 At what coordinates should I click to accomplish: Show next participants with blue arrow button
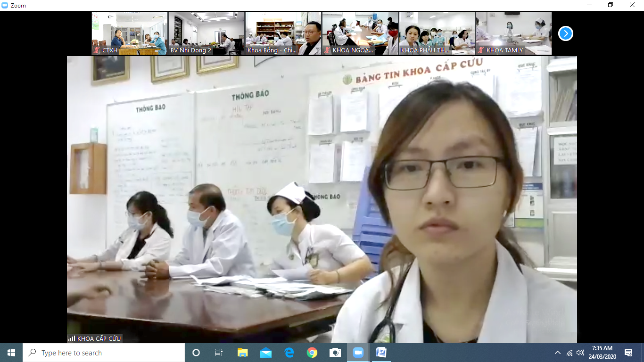pyautogui.click(x=566, y=33)
